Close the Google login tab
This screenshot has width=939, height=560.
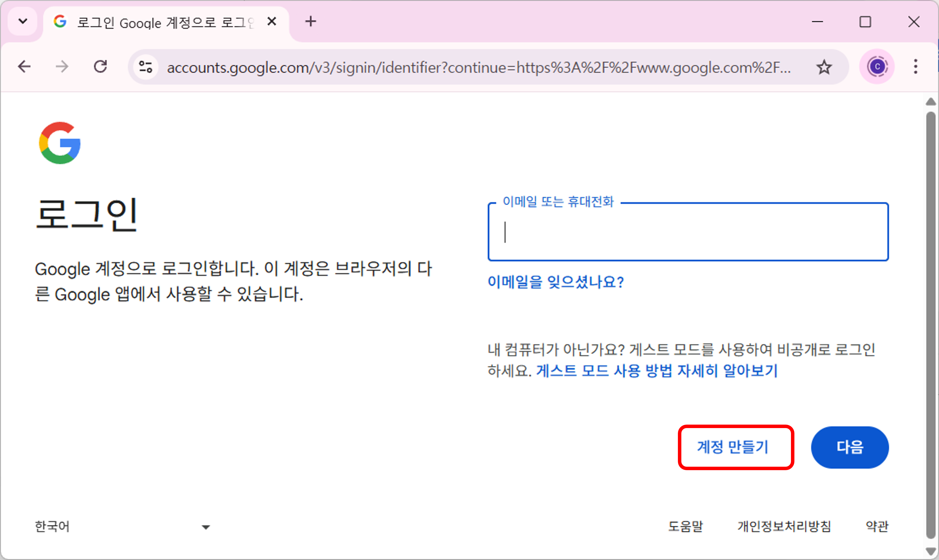[271, 21]
